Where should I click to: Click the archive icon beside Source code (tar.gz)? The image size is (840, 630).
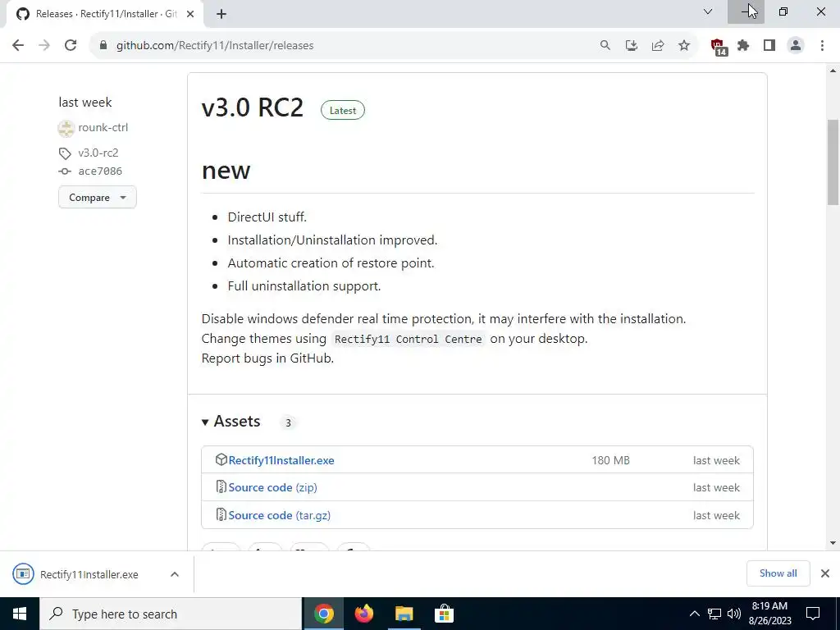[221, 514]
